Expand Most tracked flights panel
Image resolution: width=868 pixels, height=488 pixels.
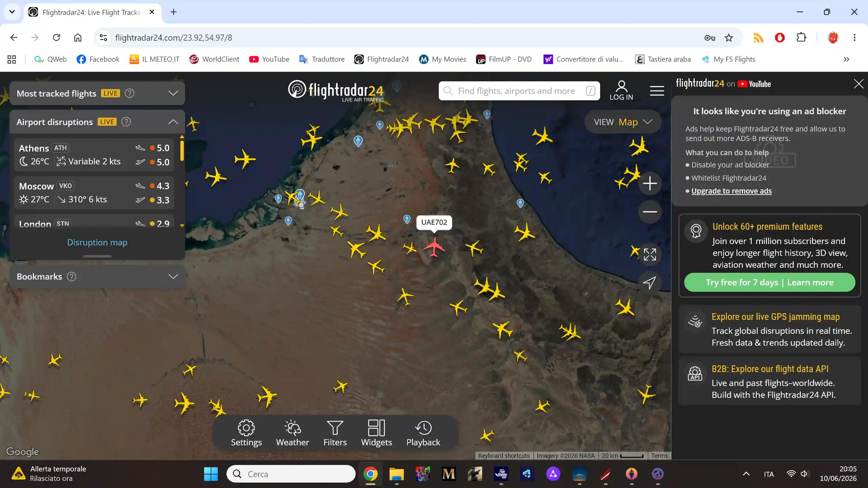tap(173, 93)
